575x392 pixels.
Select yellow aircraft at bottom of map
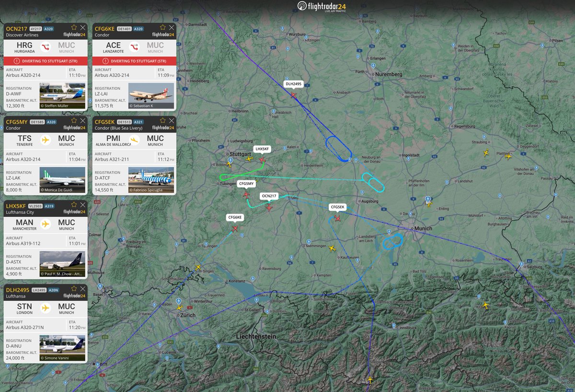[370, 380]
